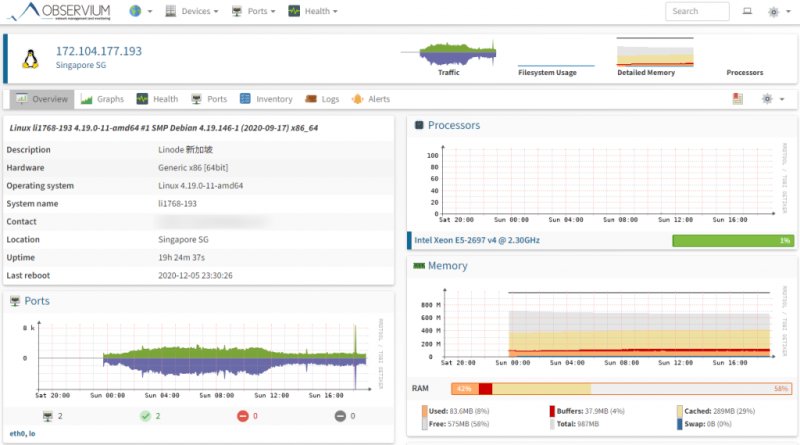Open the Traffic mini graph thumbnail
Screen dimensions: 800x445
(x=448, y=54)
